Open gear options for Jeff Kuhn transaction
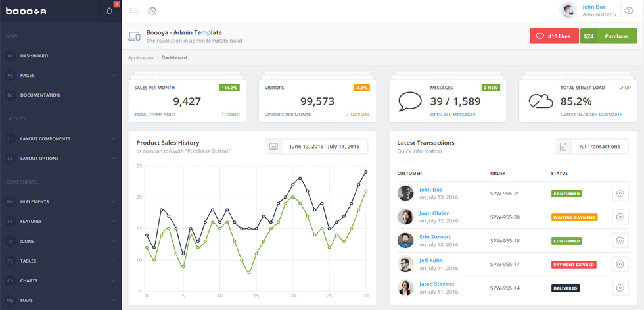 click(x=620, y=264)
